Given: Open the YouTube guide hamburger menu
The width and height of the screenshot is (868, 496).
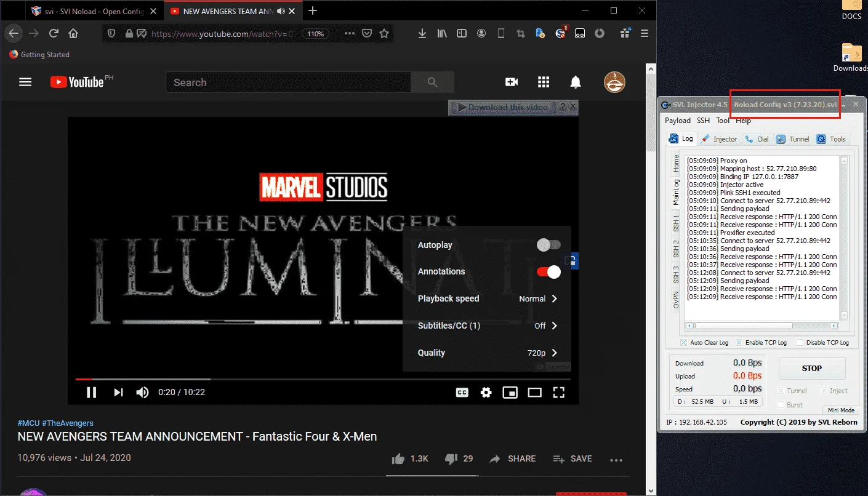Looking at the screenshot, I should tap(25, 82).
